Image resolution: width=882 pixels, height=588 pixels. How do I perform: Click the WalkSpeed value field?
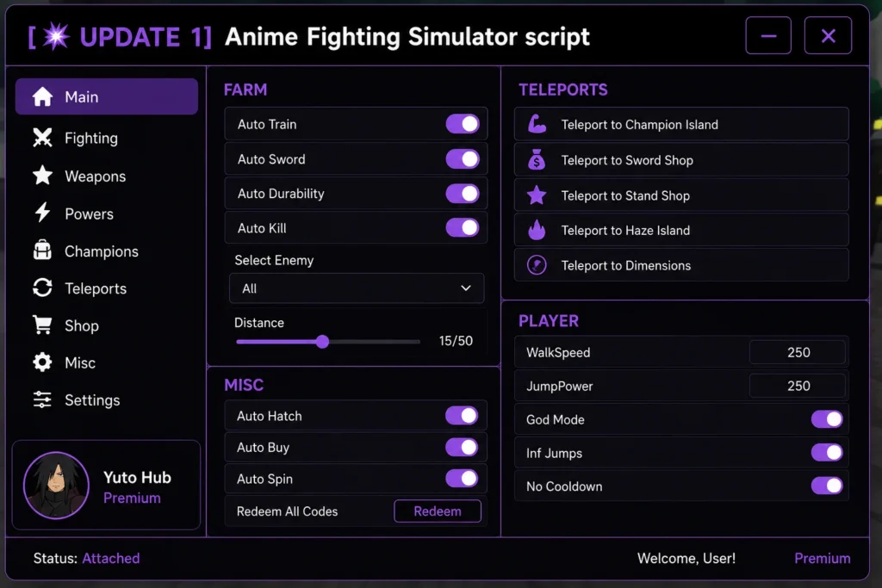click(798, 352)
